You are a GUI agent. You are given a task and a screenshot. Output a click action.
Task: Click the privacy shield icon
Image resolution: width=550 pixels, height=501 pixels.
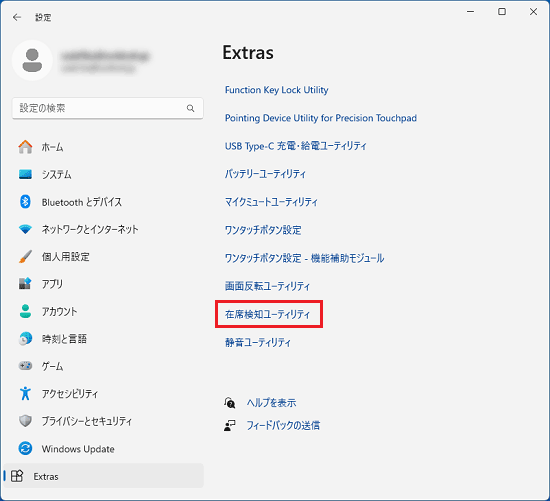pyautogui.click(x=25, y=421)
